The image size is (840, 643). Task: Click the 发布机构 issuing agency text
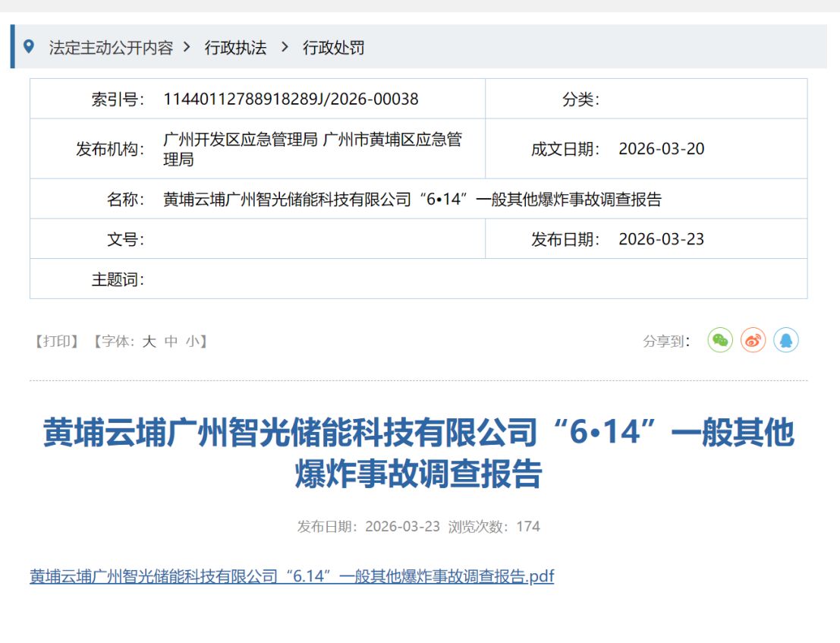(314, 148)
